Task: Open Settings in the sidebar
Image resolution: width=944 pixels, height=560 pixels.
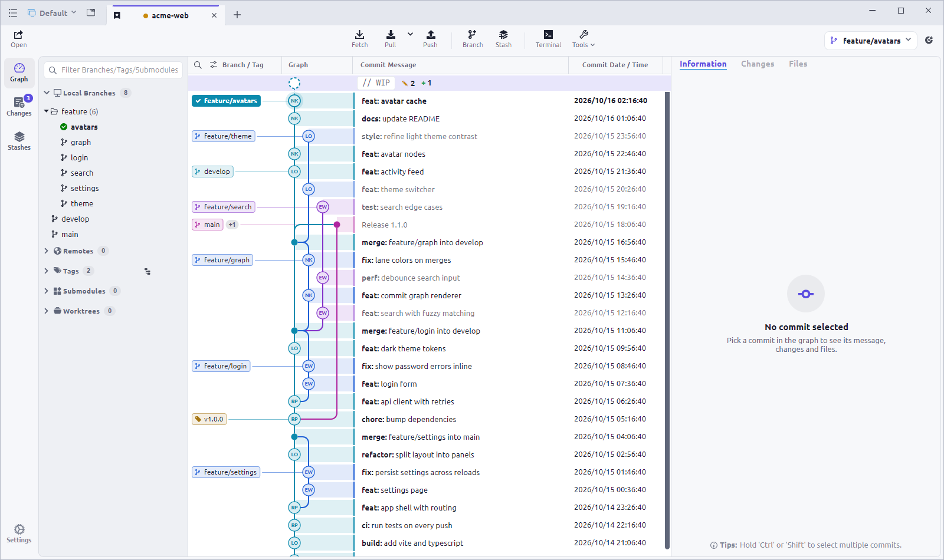Action: click(19, 533)
